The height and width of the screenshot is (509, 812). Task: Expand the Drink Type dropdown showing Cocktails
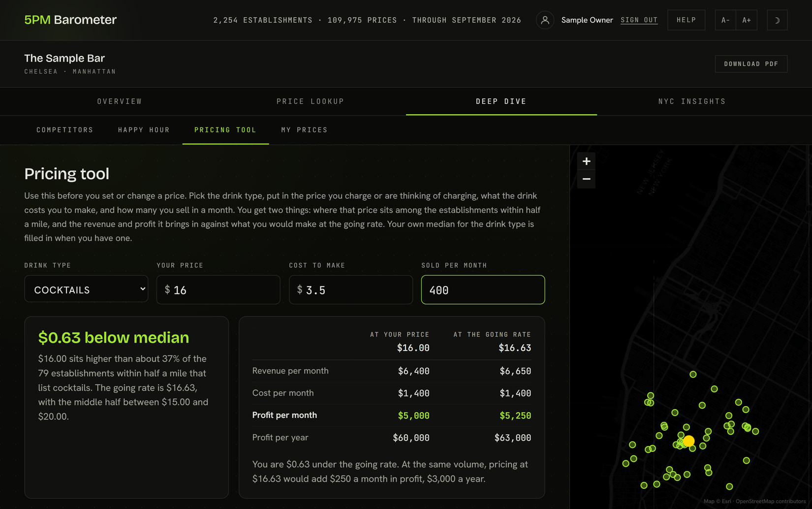pyautogui.click(x=86, y=289)
